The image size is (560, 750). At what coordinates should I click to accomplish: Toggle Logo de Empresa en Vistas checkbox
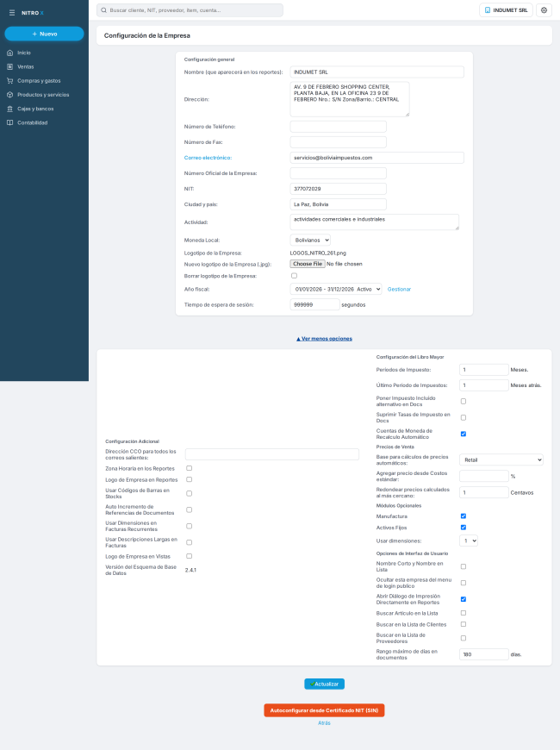190,556
